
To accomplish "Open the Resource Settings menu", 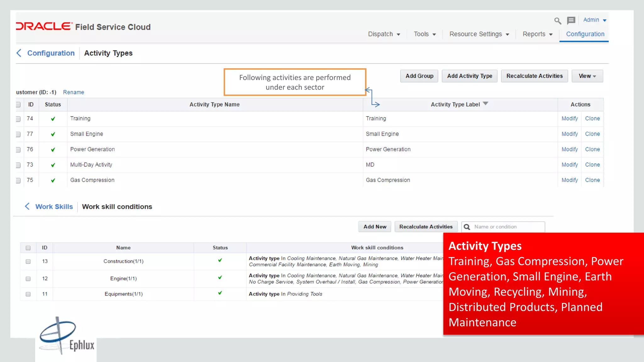I will 479,34.
